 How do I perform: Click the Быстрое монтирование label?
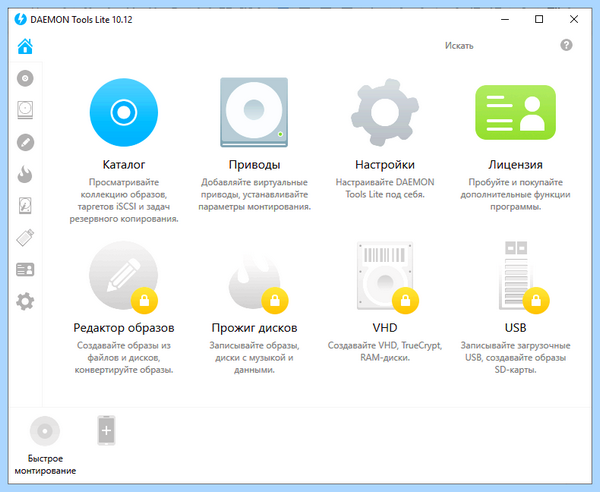pos(45,464)
